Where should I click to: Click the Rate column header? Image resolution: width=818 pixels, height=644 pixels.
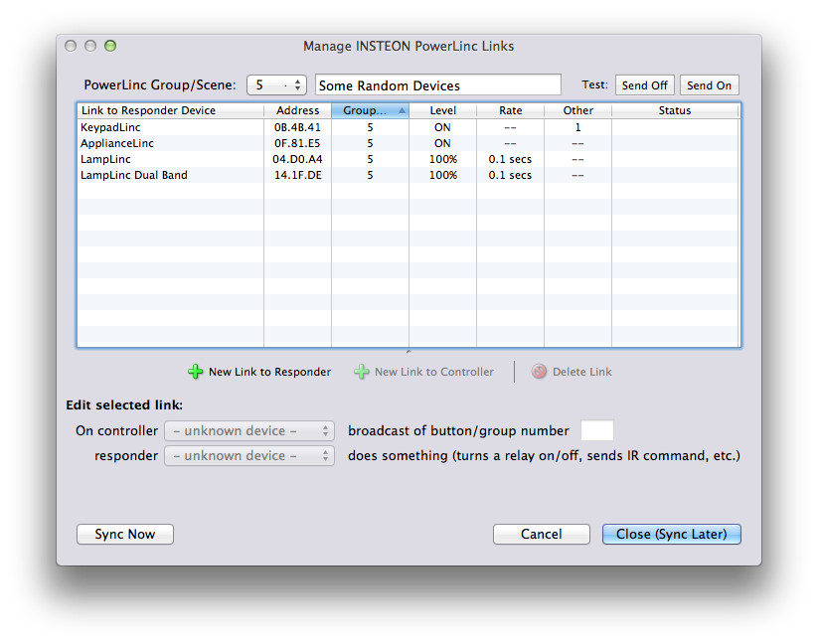pos(510,110)
